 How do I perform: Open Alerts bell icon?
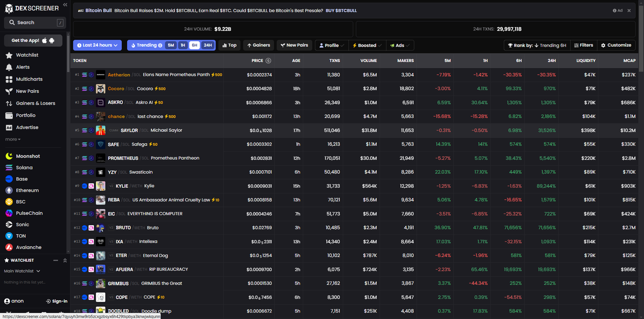pos(9,67)
